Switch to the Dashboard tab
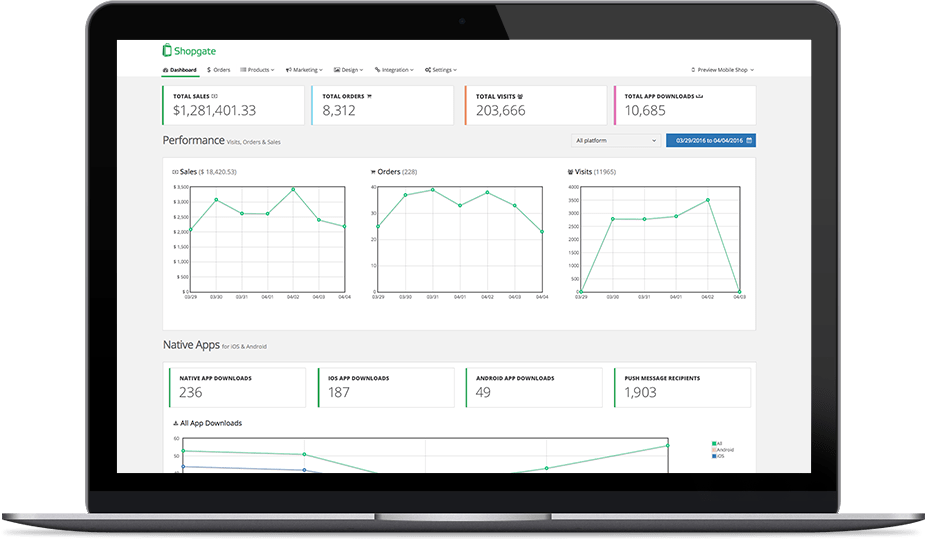Image resolution: width=927 pixels, height=539 pixels. coord(180,70)
